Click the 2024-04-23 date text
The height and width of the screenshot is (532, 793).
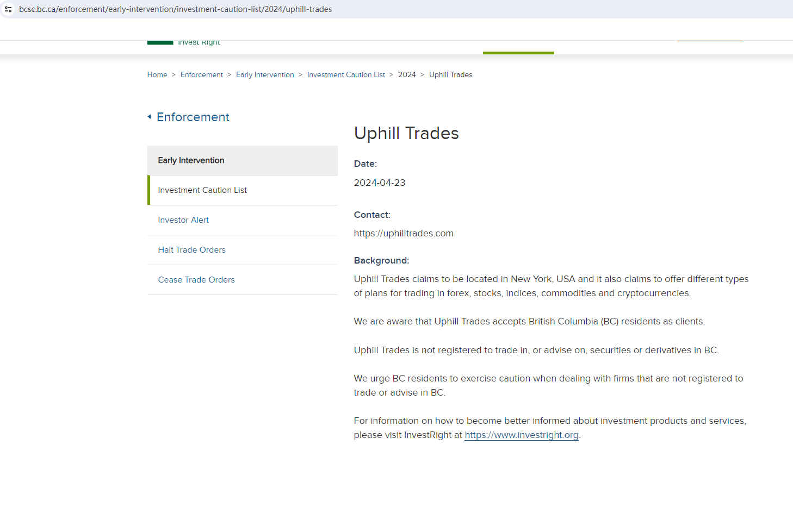[380, 183]
